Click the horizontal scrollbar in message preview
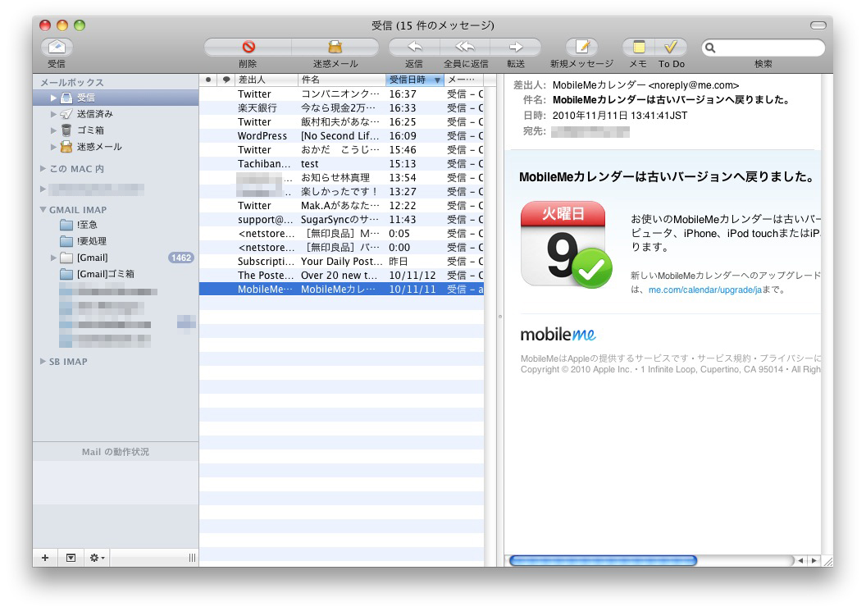866x616 pixels. click(x=603, y=561)
